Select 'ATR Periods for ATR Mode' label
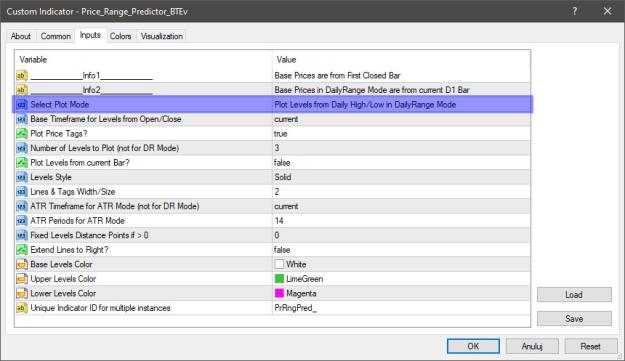The height and width of the screenshot is (361, 625). (77, 221)
